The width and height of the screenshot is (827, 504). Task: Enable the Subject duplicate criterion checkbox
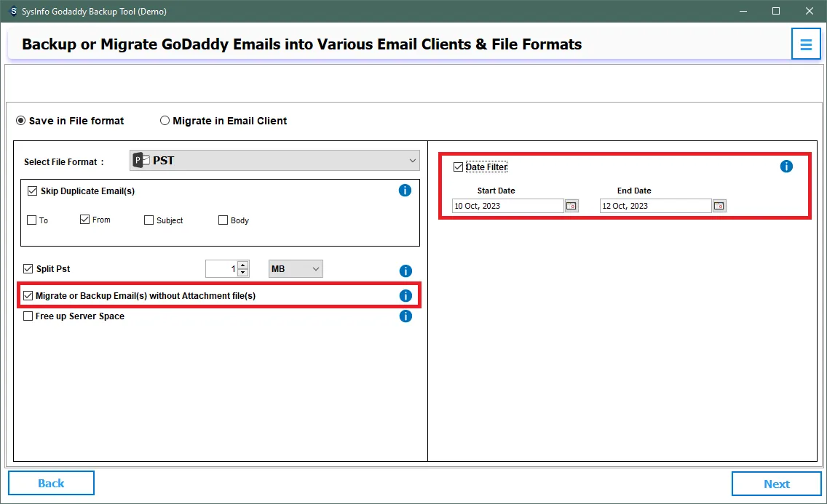[x=149, y=220]
